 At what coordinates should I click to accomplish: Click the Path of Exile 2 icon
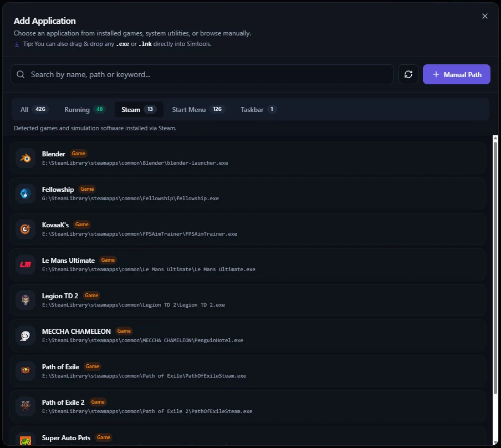pos(25,406)
